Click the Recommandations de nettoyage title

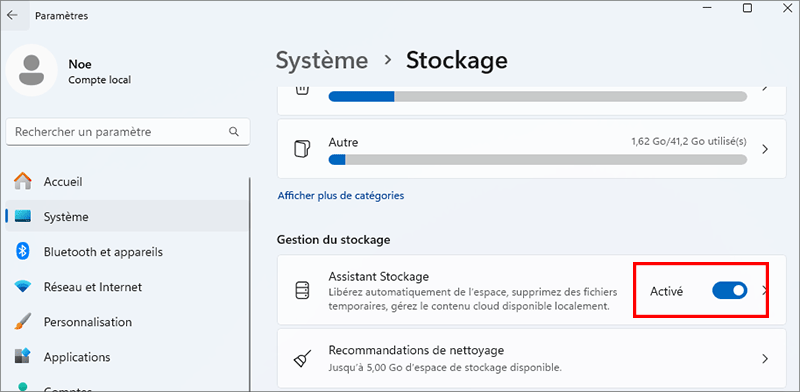416,351
